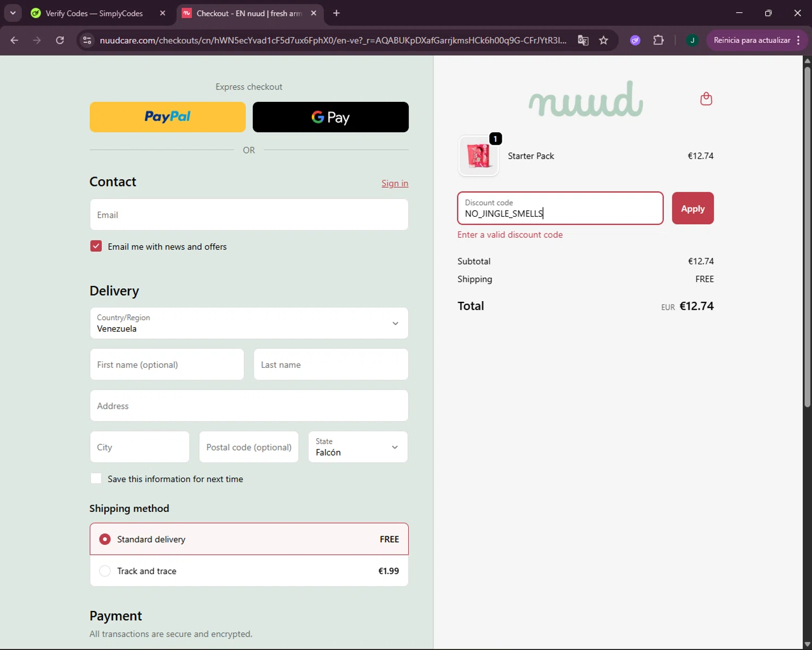Click the scrollbar down arrow

807,645
